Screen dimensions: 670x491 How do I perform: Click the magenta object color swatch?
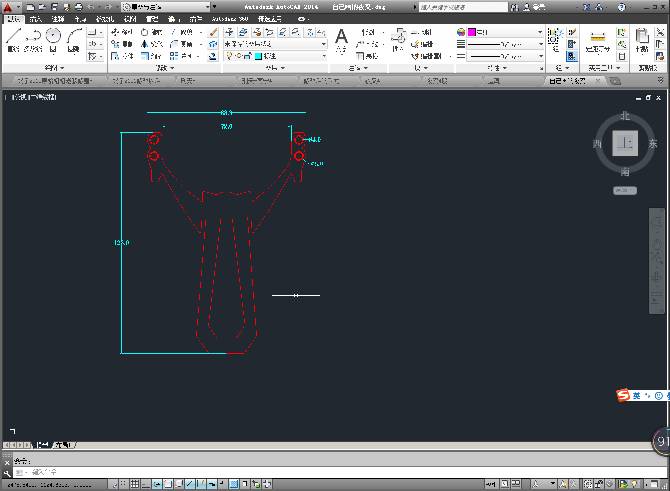click(x=472, y=32)
